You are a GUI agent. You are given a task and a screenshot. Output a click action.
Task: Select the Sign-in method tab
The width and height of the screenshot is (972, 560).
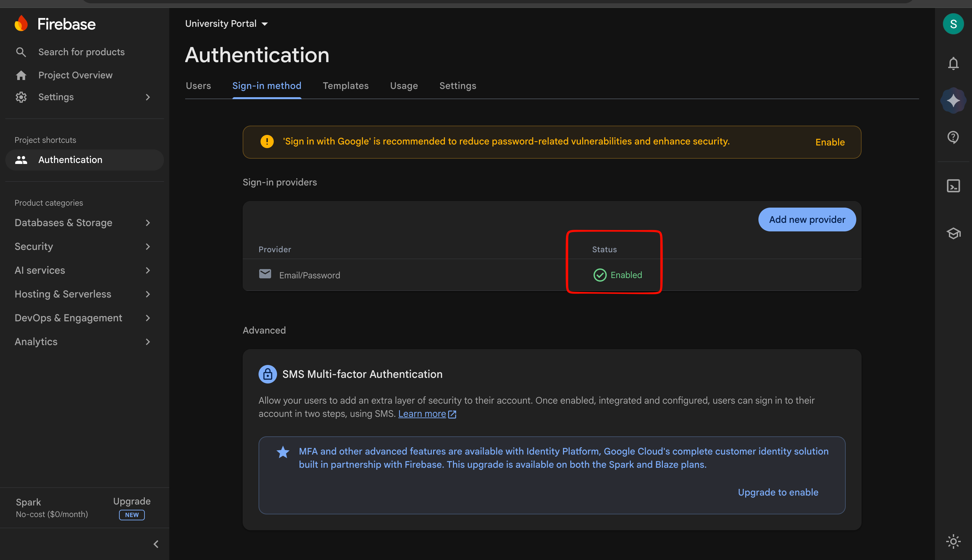tap(266, 86)
